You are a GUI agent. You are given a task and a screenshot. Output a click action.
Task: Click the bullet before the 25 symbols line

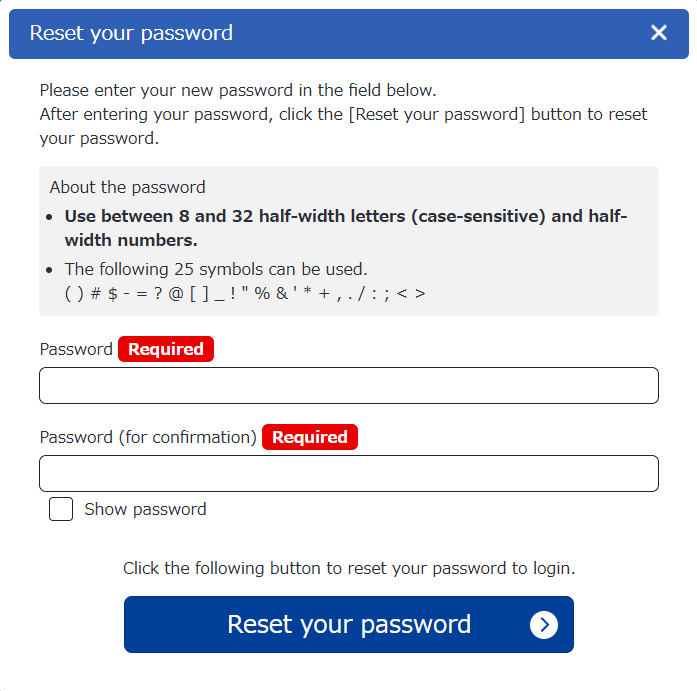point(52,270)
